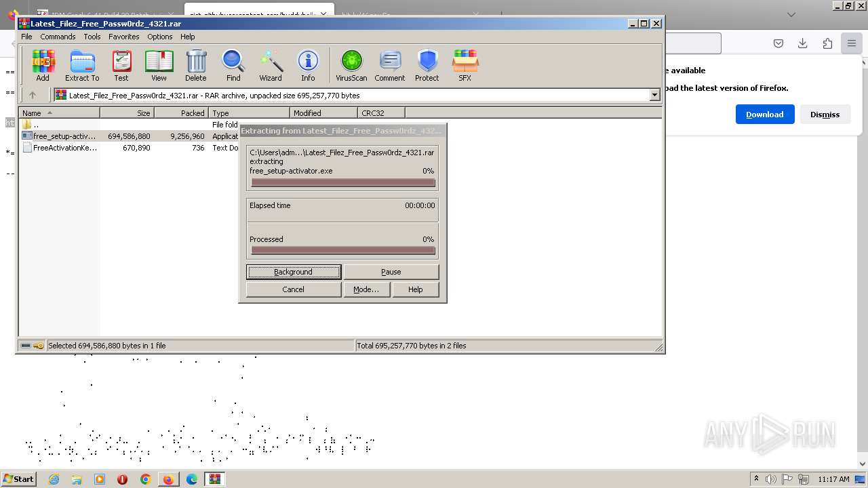Viewport: 868px width, 488px height.
Task: Click Internet Explorer taskbar icon
Action: (x=54, y=479)
